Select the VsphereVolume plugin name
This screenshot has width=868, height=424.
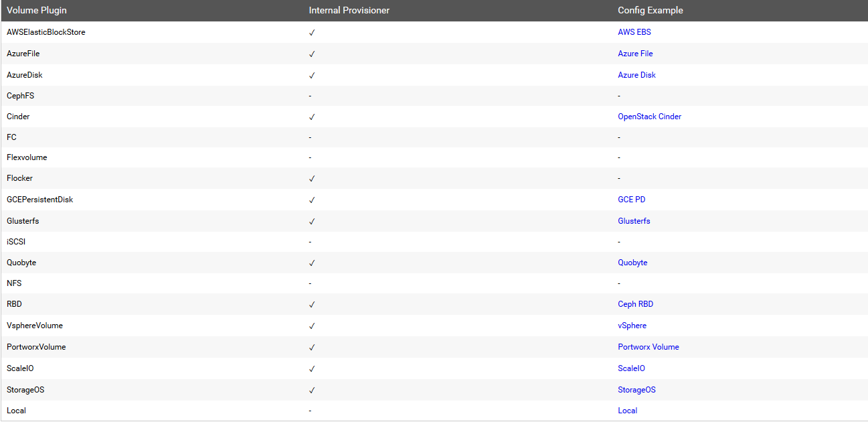(x=35, y=326)
